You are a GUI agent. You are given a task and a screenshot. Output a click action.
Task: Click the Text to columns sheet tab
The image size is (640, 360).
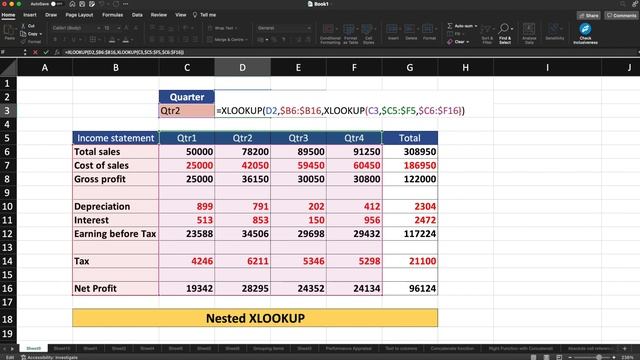coord(401,349)
